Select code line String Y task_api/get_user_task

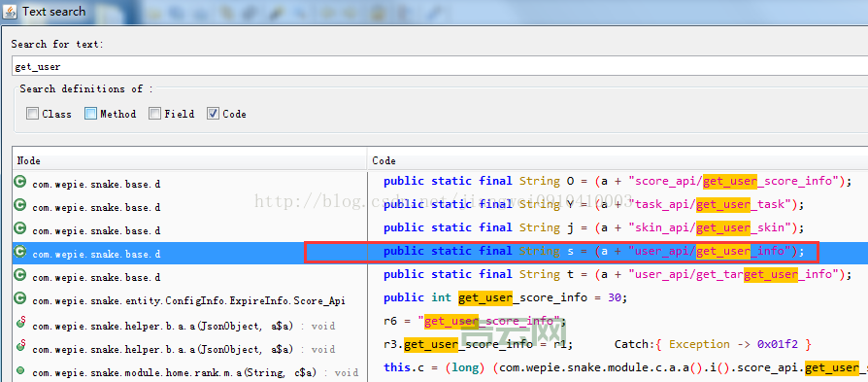593,204
